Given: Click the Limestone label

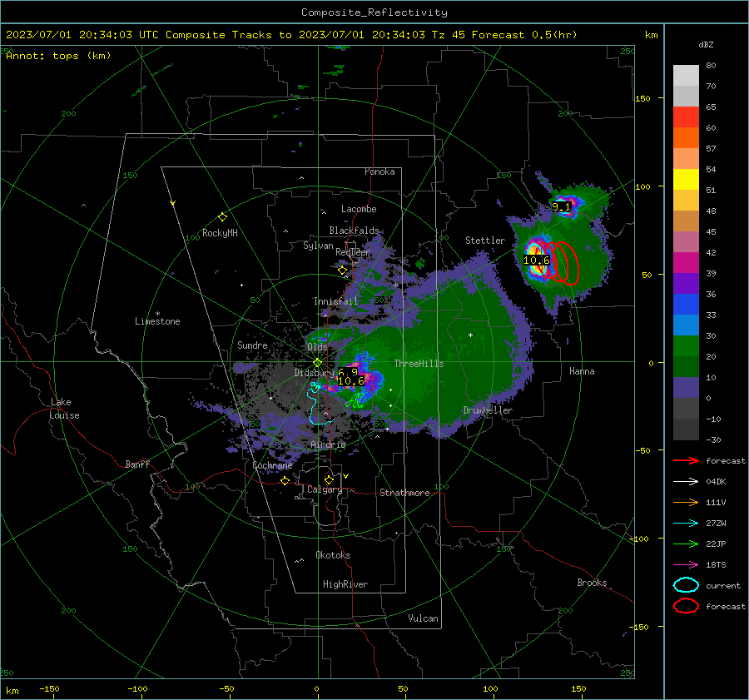Looking at the screenshot, I should coord(157,321).
